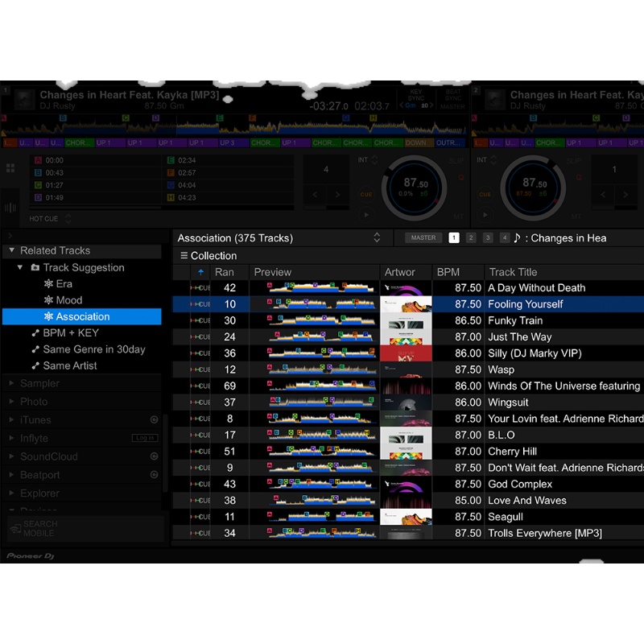
Task: Expand the Inflyte section
Action: 11,438
